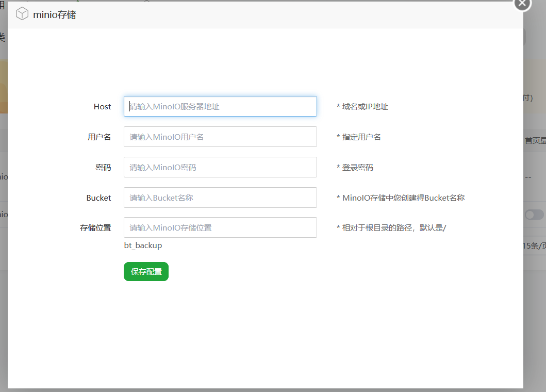Viewport: 546px width, 392px height.
Task: Click the minio存储 dialog title text
Action: 54,15
